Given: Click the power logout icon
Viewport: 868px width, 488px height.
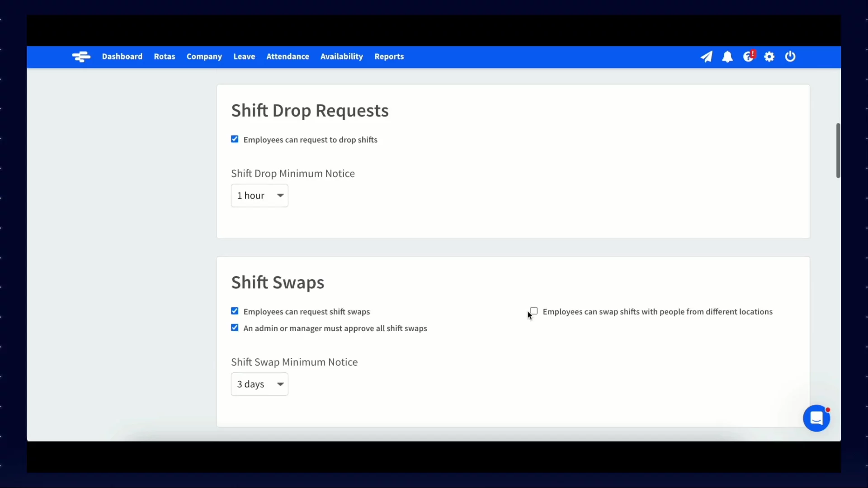Looking at the screenshot, I should (790, 57).
